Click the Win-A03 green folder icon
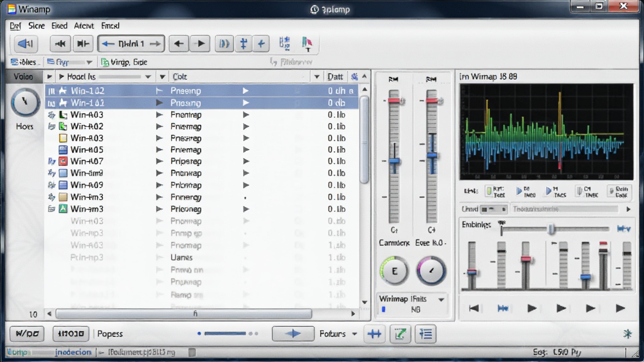Screen dimensions: 644x362 (63, 114)
